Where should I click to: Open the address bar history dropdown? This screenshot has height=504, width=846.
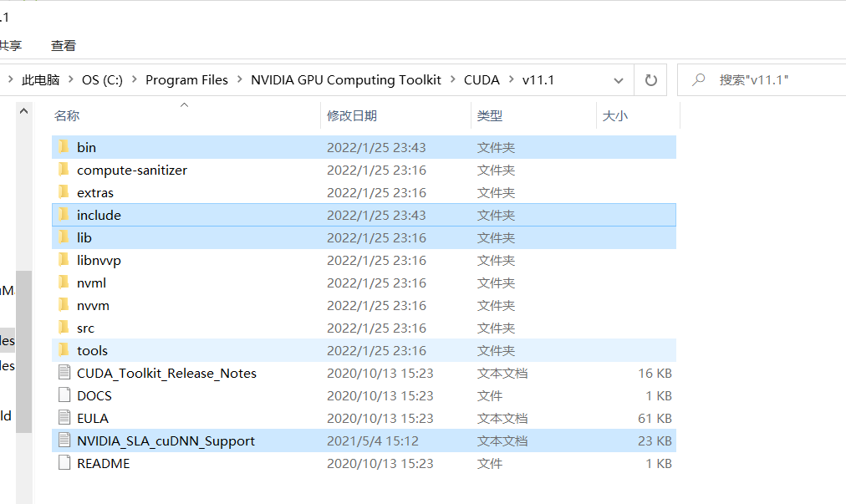tap(619, 80)
